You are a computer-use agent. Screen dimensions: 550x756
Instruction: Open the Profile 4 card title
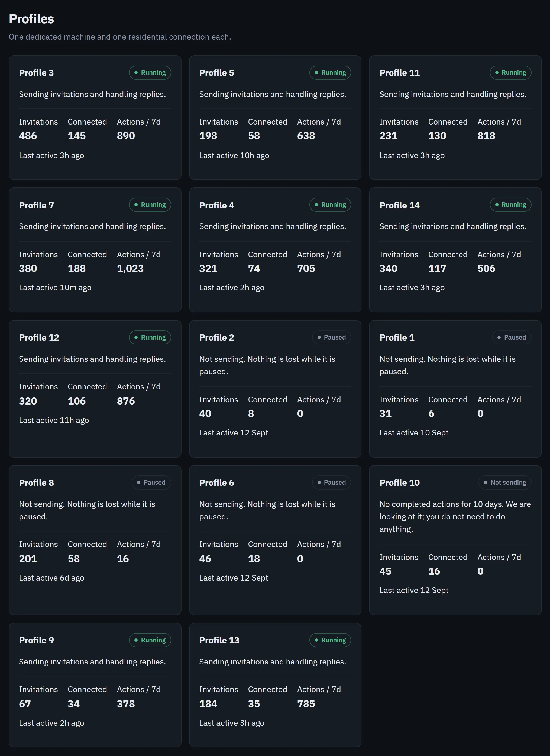(x=217, y=205)
